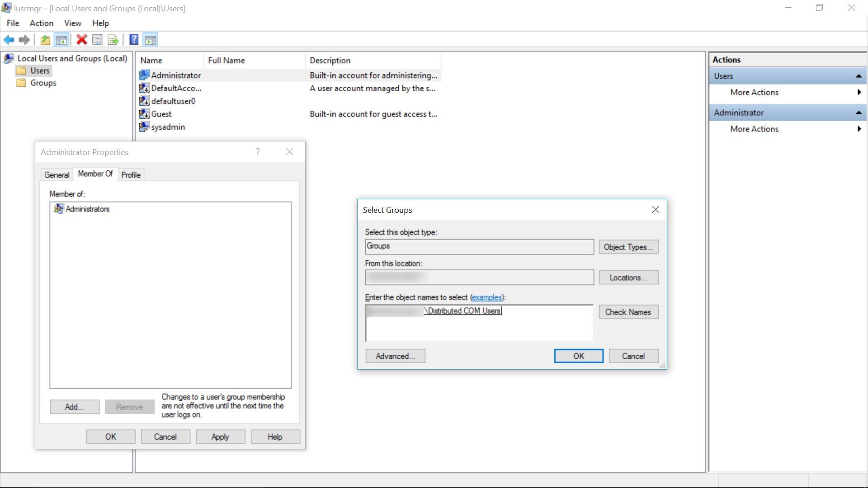Select the Users folder in the left tree
The height and width of the screenshot is (488, 868).
[x=39, y=70]
